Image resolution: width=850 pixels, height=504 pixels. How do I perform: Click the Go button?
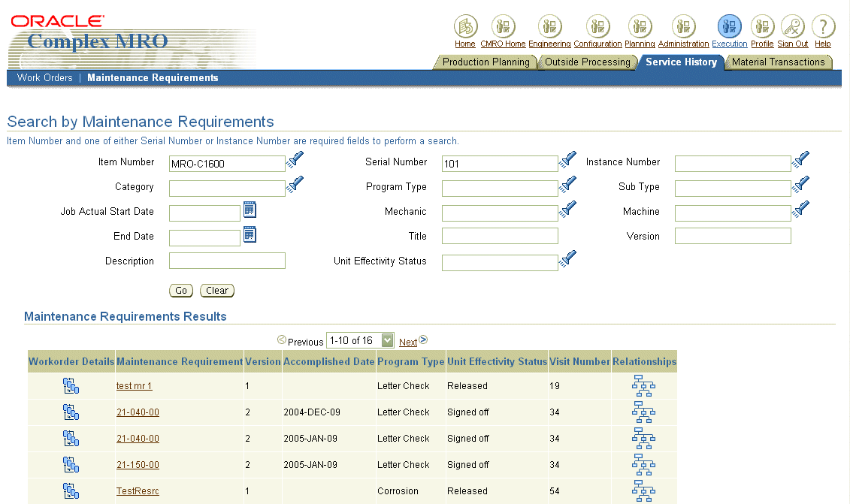181,291
